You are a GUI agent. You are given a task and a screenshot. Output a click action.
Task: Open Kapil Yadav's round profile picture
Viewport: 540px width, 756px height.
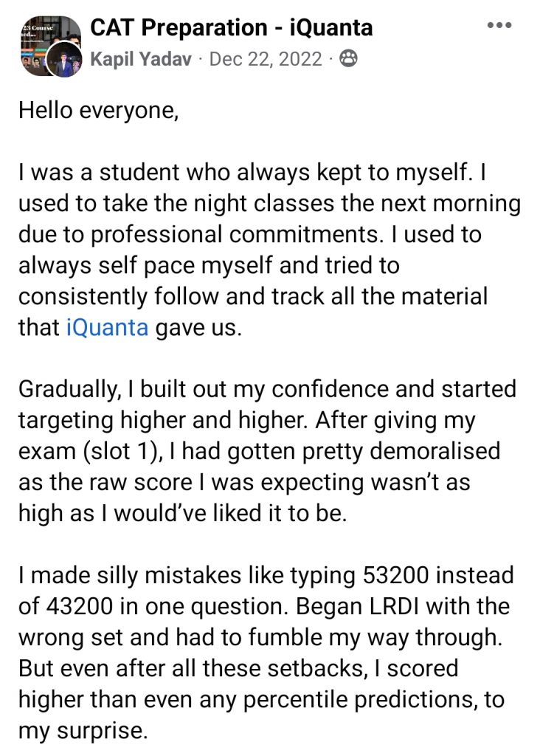64,58
